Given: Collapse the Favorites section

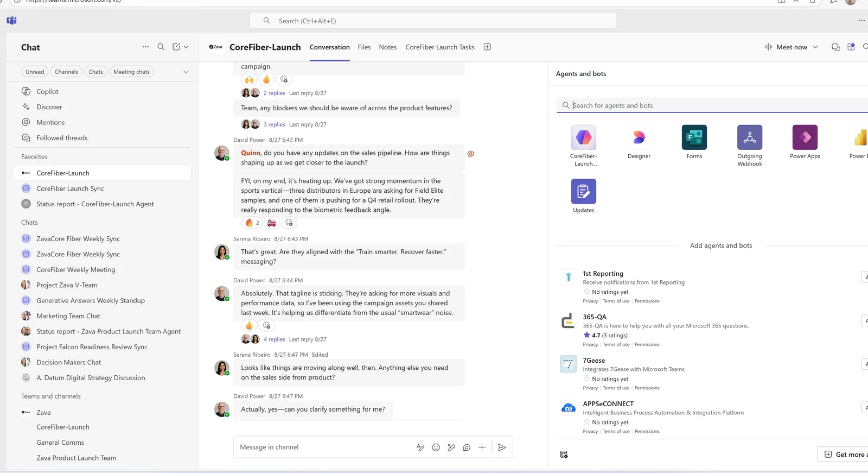Looking at the screenshot, I should [34, 156].
